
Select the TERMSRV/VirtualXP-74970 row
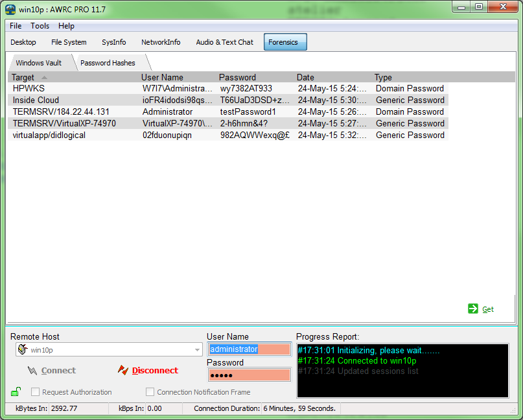(228, 123)
